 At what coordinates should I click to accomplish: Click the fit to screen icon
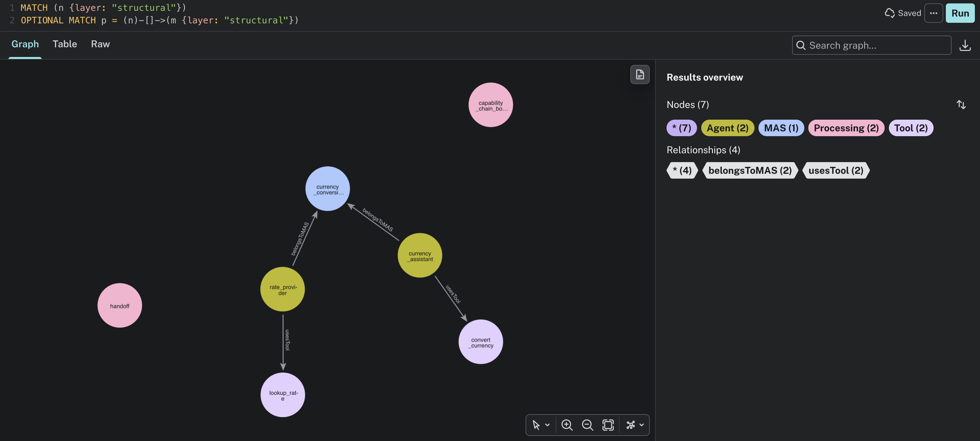pyautogui.click(x=608, y=425)
